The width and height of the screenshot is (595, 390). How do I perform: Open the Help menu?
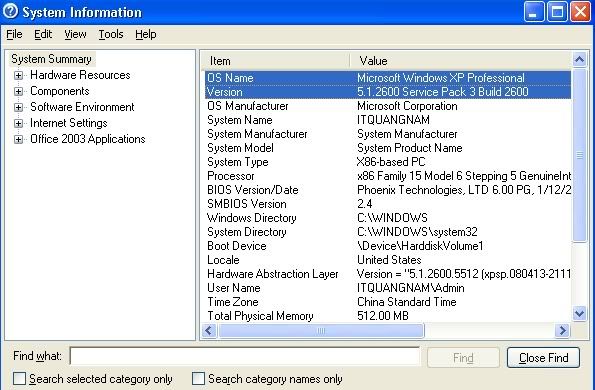146,34
